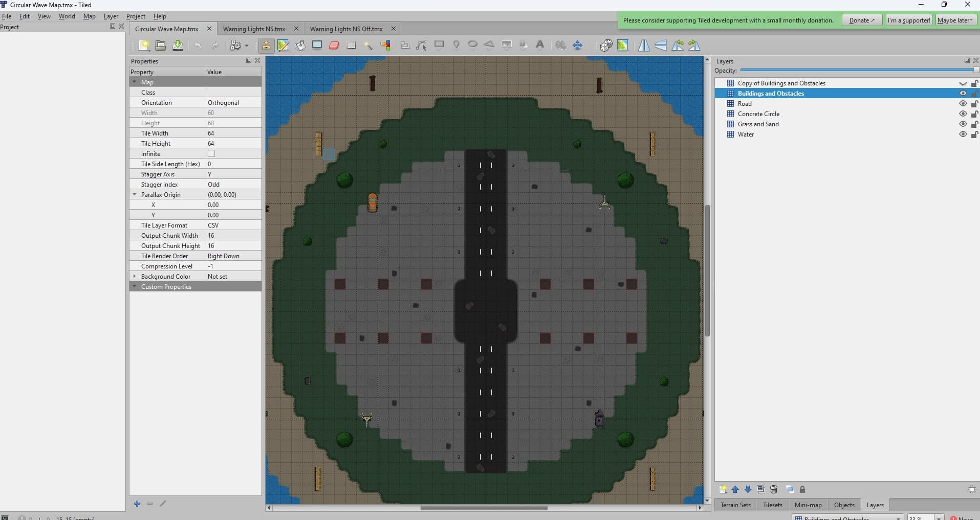Hide the Grass and Sand layer
980x520 pixels.
click(963, 124)
